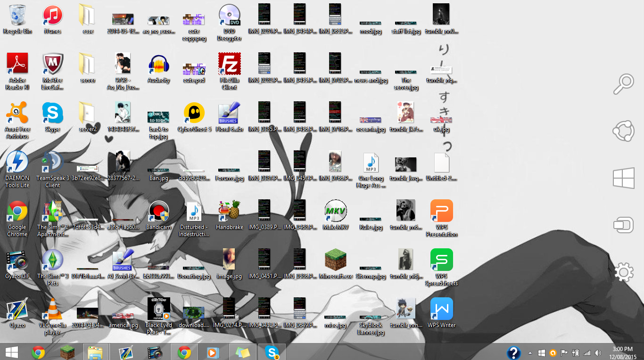This screenshot has width=644, height=360.
Task: Open the volume control tray icon
Action: [x=598, y=352]
